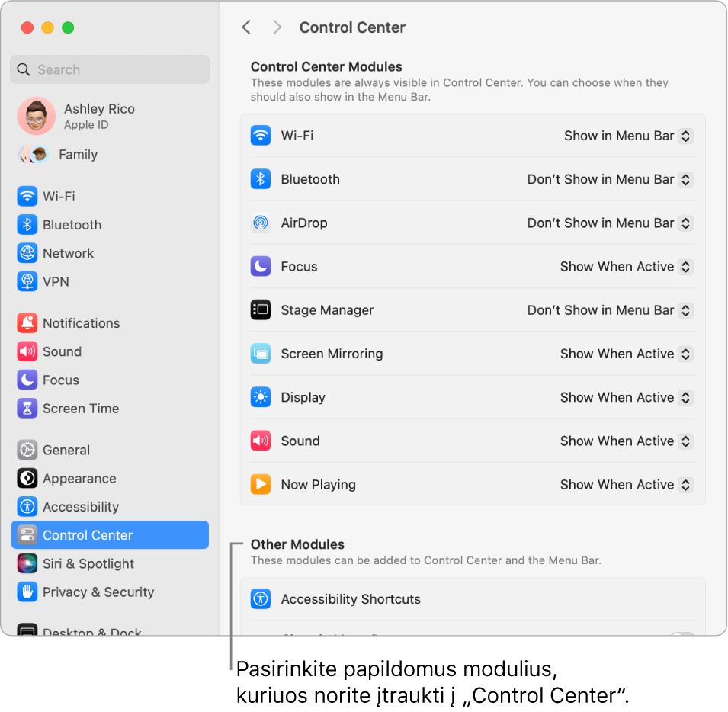Open Privacy & Security settings
Viewport: 728px width, 712px height.
(110, 592)
